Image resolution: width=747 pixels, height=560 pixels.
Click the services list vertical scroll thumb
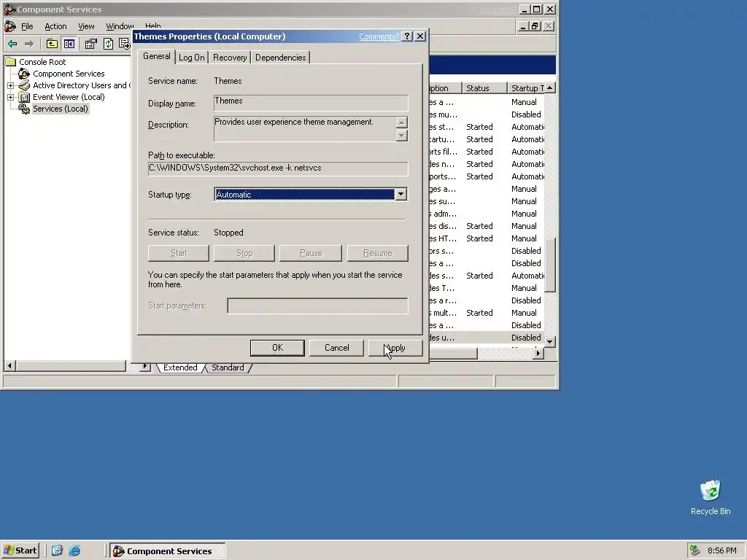[x=550, y=265]
